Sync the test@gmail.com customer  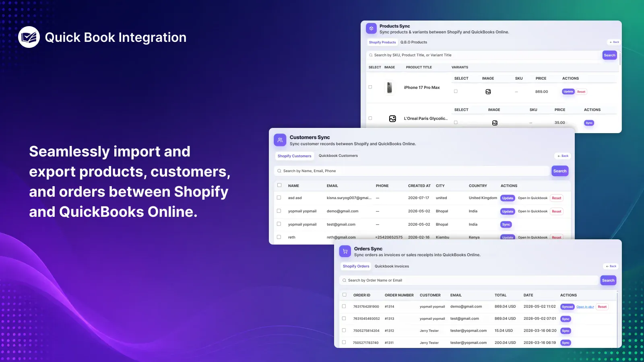(x=506, y=224)
